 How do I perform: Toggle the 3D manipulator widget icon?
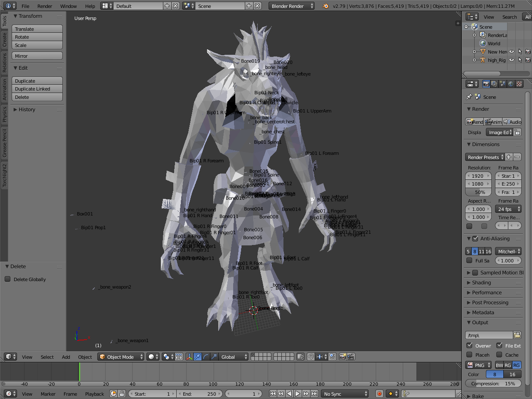click(189, 357)
